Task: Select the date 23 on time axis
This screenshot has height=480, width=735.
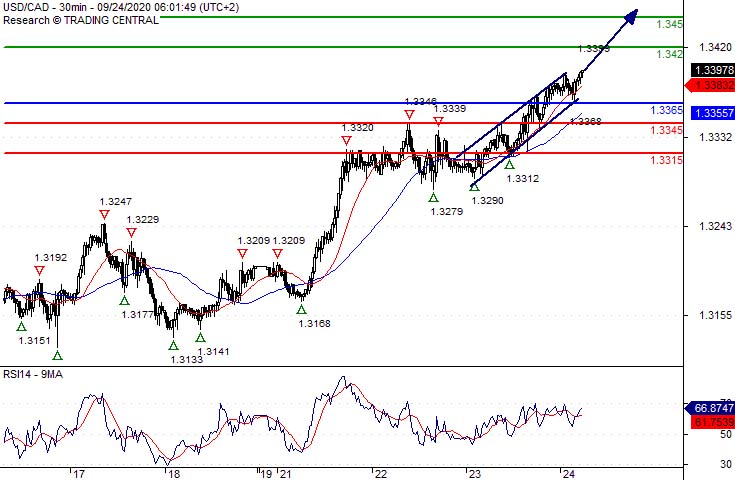Action: 475,474
